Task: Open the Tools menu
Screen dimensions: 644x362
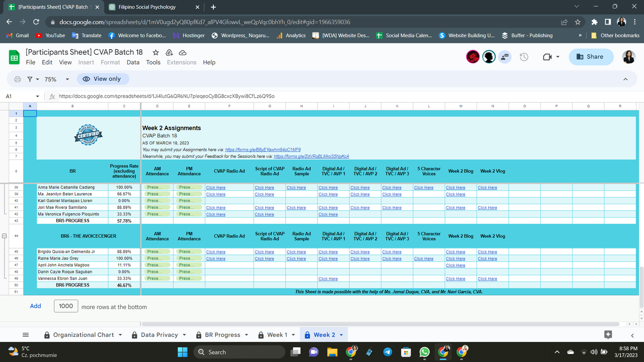Action: click(x=153, y=62)
